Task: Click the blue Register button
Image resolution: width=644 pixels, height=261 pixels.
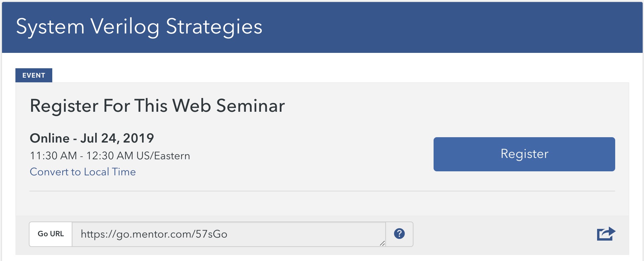Action: click(524, 154)
